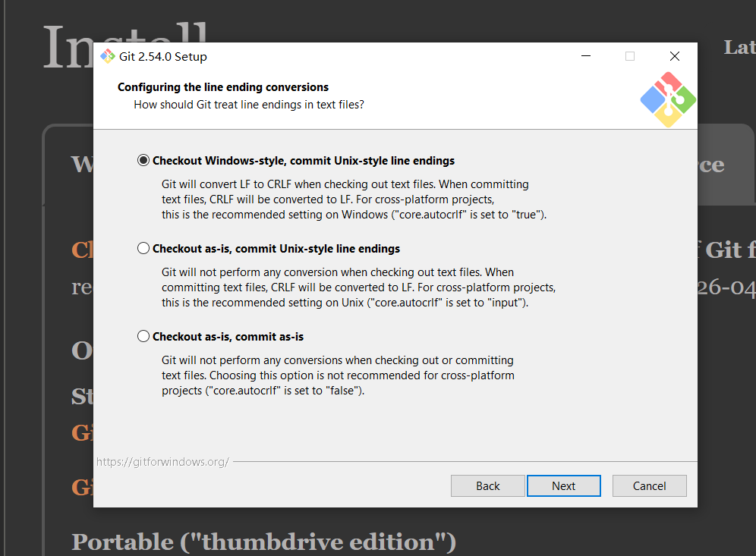
Task: Click 'How should Git treat line endings' text
Action: tap(249, 105)
